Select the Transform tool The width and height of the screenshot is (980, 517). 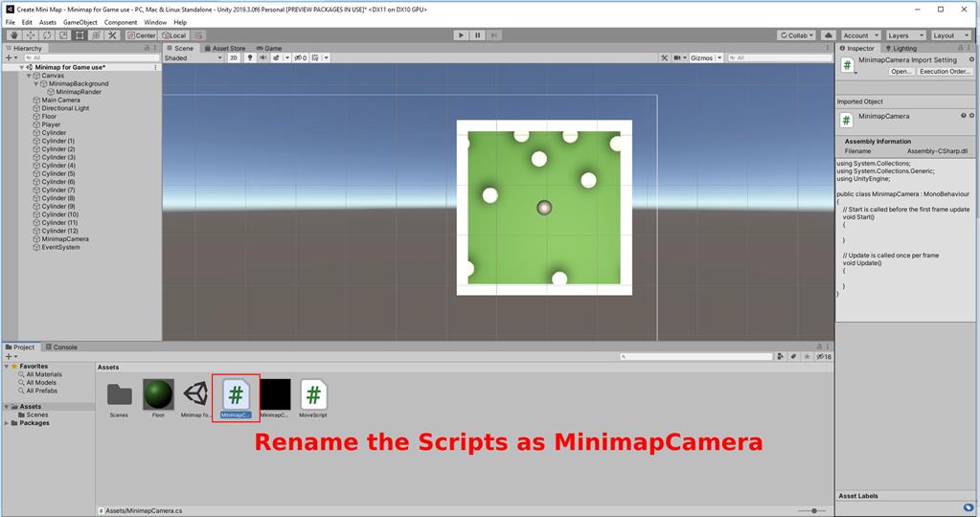[96, 35]
